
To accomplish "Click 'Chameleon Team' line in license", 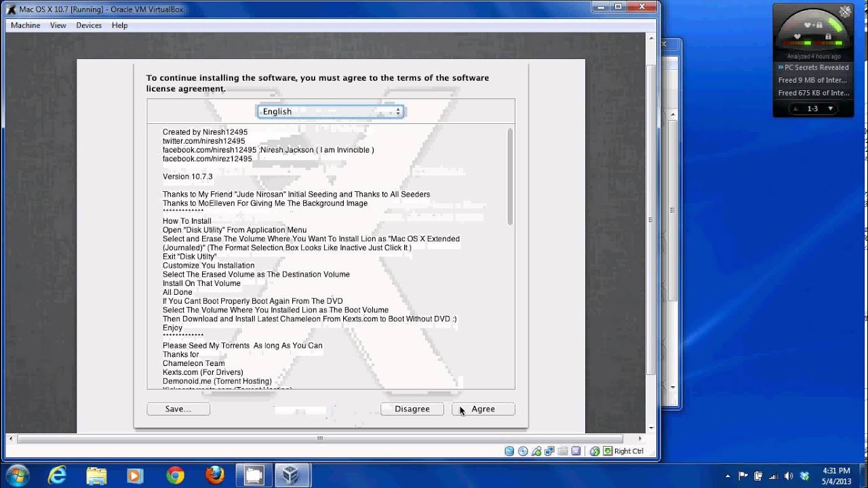I will pos(193,363).
